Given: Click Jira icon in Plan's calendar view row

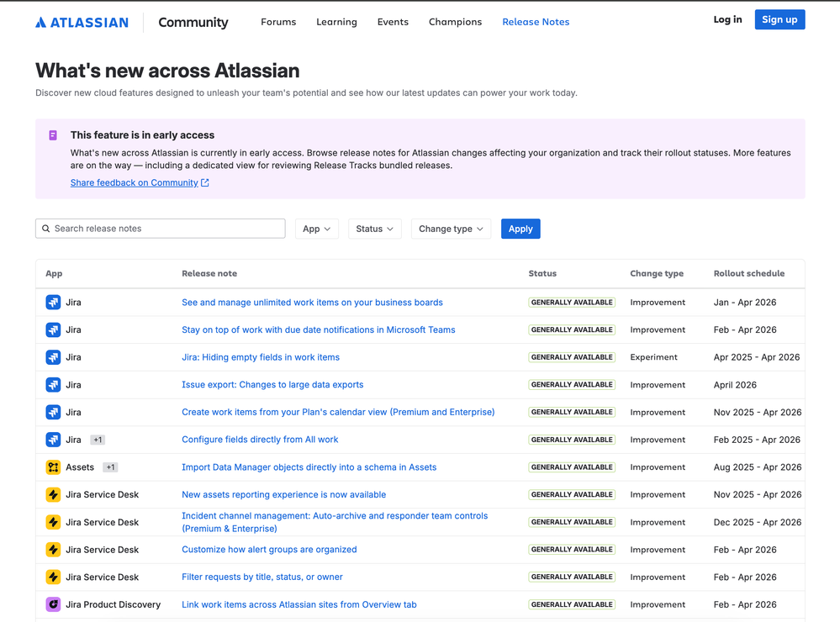Looking at the screenshot, I should 53,413.
